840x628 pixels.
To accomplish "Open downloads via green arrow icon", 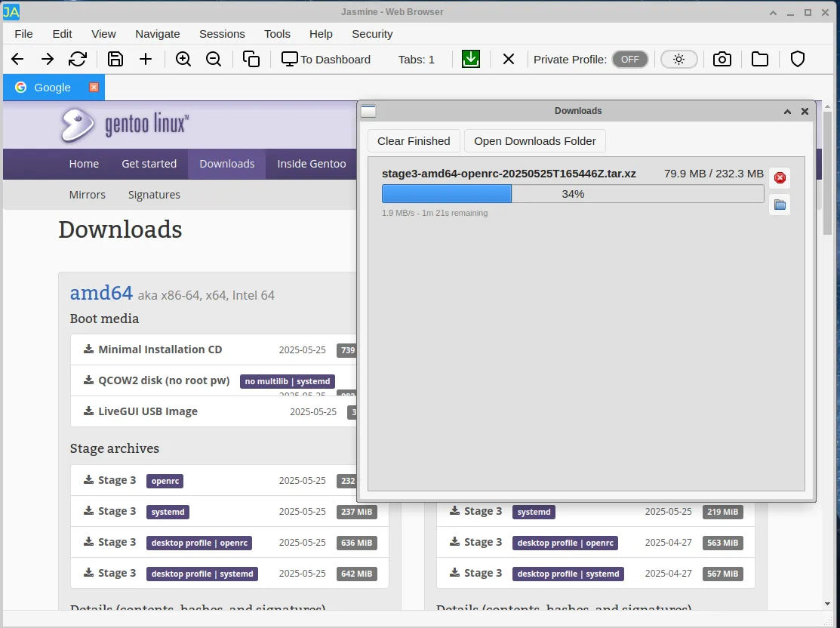I will click(x=471, y=59).
